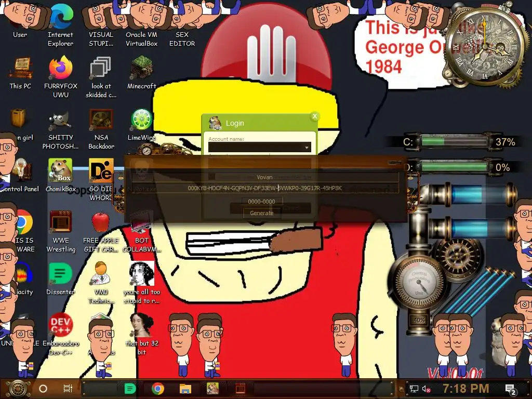
Task: Switch to the red window taskbar button
Action: [x=241, y=389]
